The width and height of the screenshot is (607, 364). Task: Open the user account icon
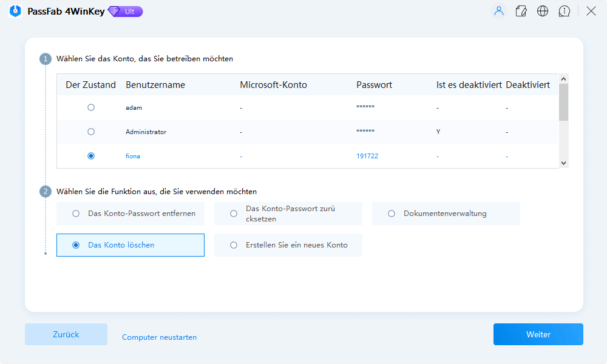point(499,11)
